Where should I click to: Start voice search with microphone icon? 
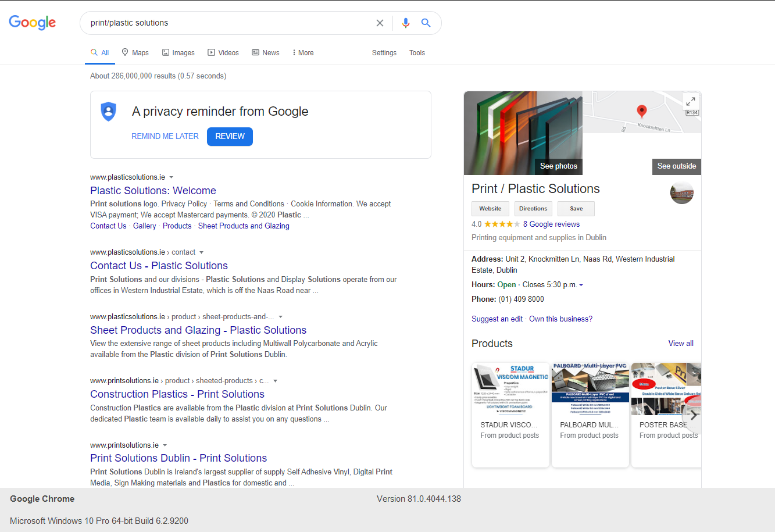tap(406, 23)
